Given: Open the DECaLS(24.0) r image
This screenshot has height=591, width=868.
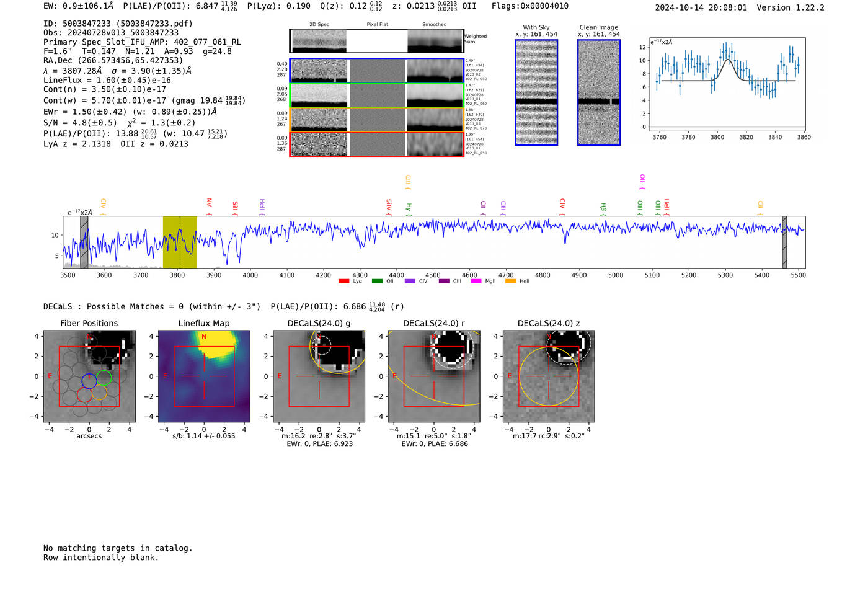Looking at the screenshot, I should click(x=434, y=376).
